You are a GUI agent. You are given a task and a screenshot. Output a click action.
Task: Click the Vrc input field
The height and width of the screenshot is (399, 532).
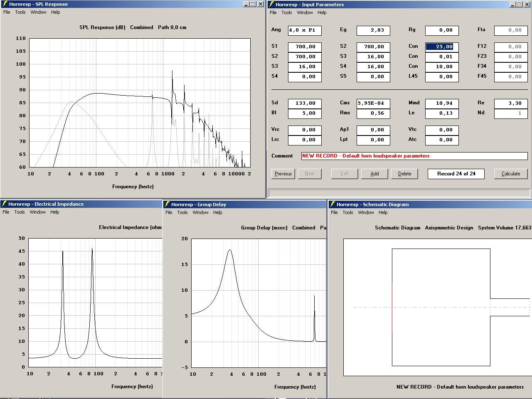[x=305, y=130]
